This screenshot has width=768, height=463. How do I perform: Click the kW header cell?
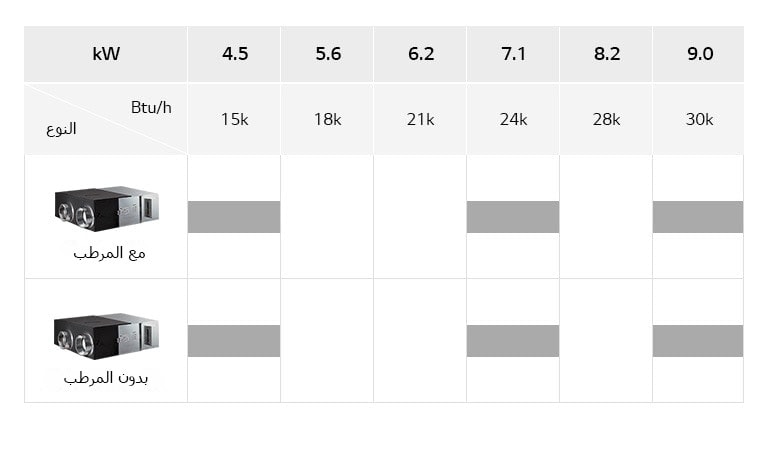[x=106, y=54]
